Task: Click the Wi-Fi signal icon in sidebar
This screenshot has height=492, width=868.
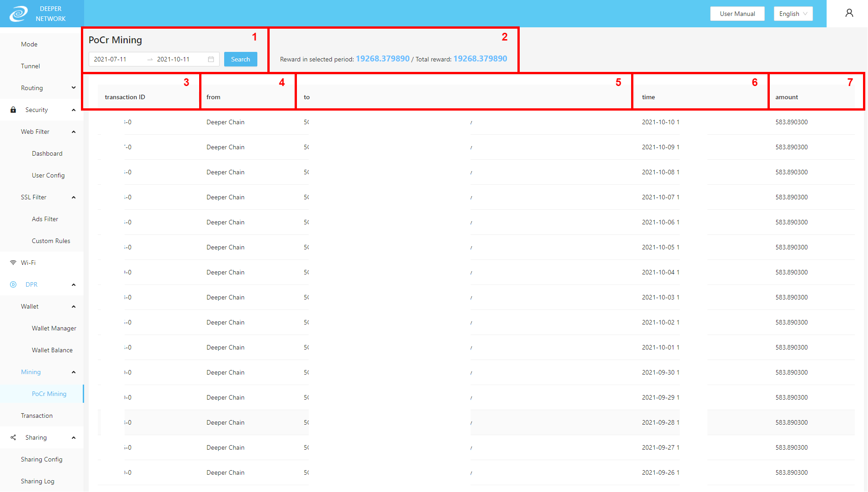Action: pyautogui.click(x=13, y=263)
